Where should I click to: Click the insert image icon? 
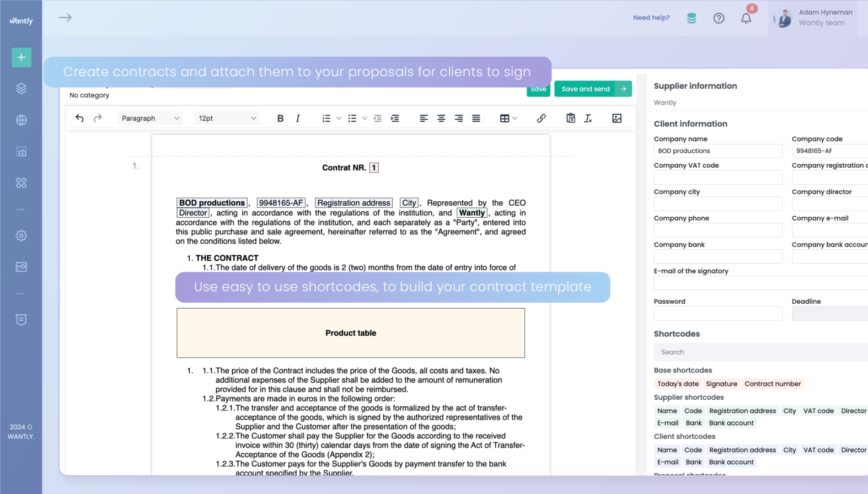coord(617,119)
